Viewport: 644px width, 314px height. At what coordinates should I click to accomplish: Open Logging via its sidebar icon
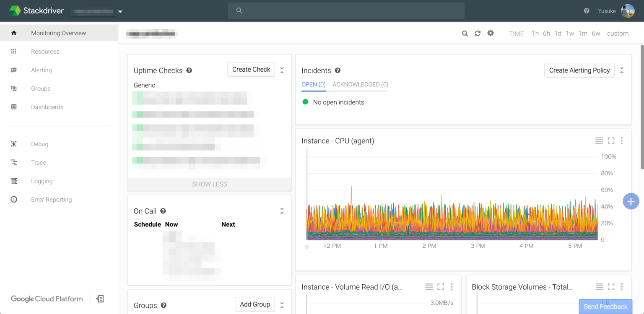tap(14, 181)
